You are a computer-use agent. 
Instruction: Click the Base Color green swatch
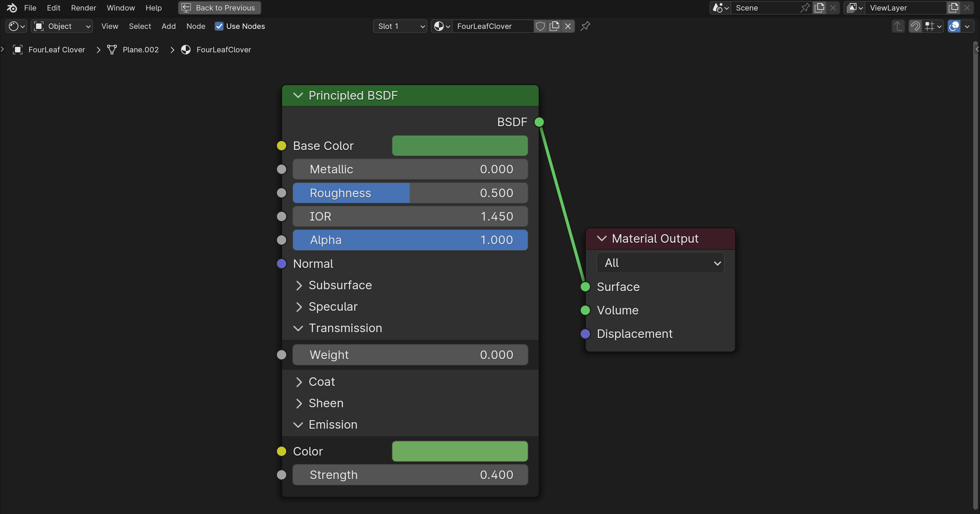coord(460,145)
